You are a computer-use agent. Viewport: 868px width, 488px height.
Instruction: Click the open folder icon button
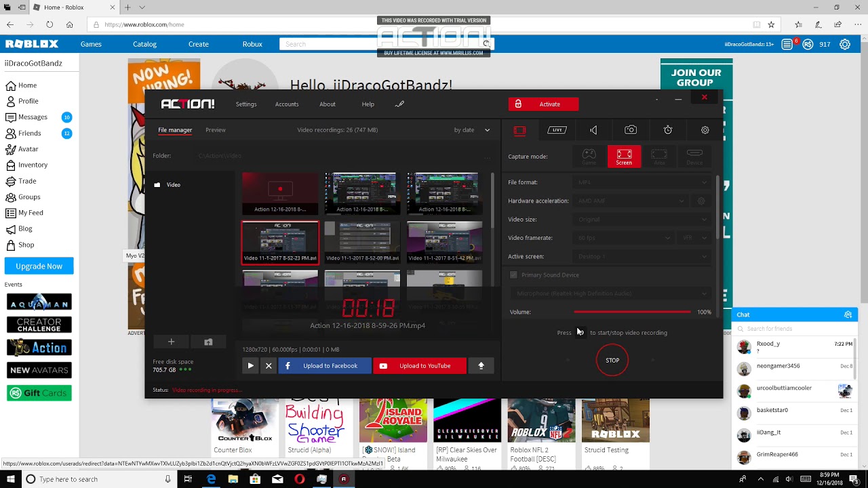tap(208, 342)
